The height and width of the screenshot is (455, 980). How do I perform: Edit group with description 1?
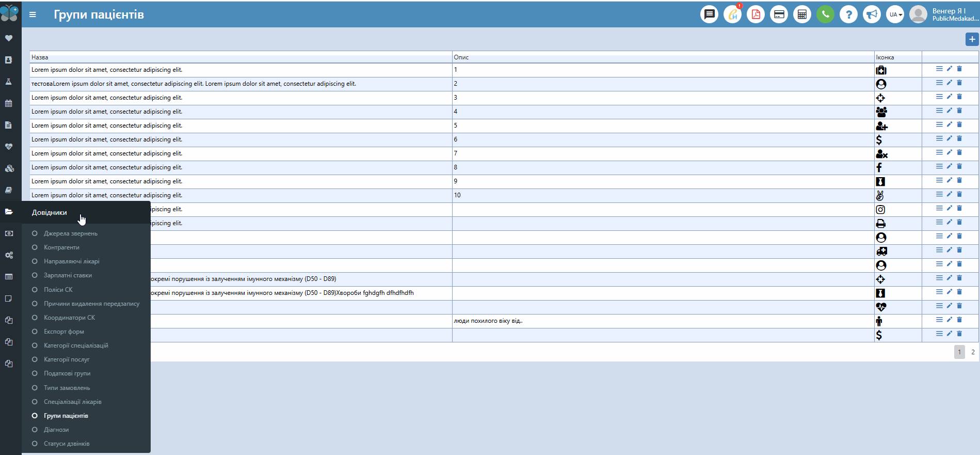point(949,69)
